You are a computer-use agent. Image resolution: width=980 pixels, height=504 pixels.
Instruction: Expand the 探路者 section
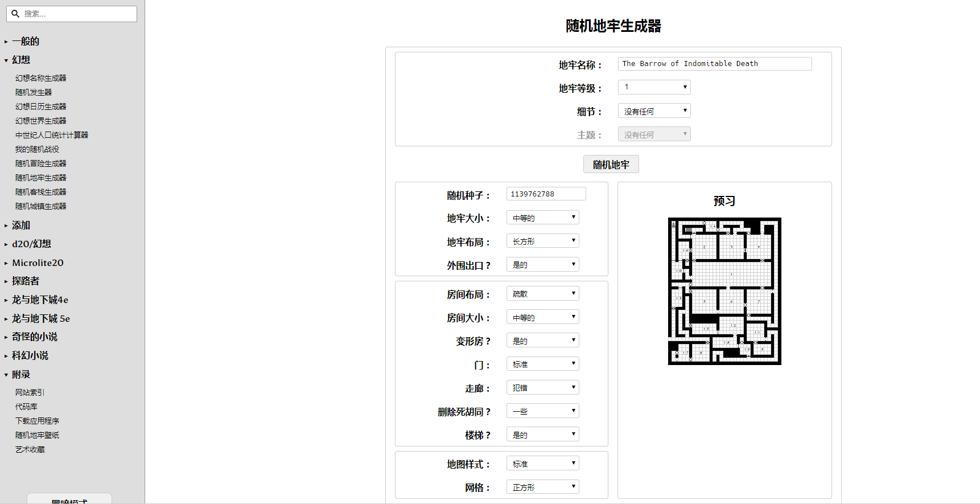26,281
